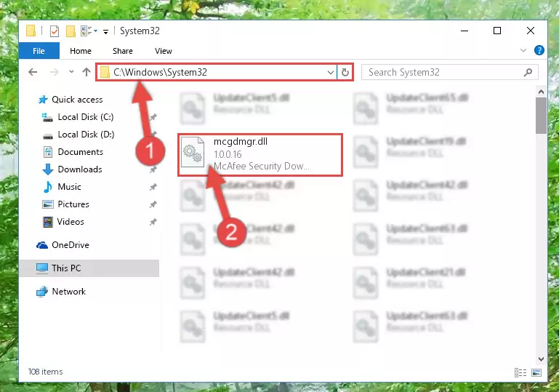Viewport: 559px width, 392px height.
Task: Refresh the System32 folder
Action: tap(345, 73)
